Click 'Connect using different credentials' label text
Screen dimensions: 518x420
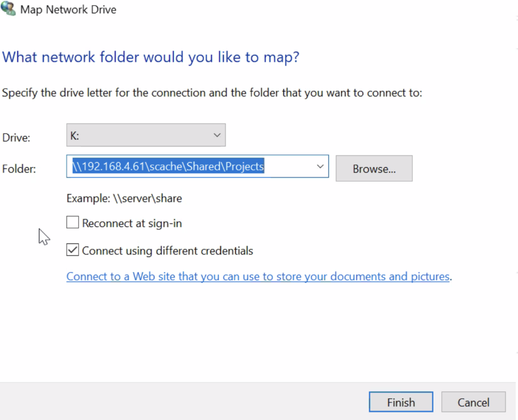coord(167,251)
